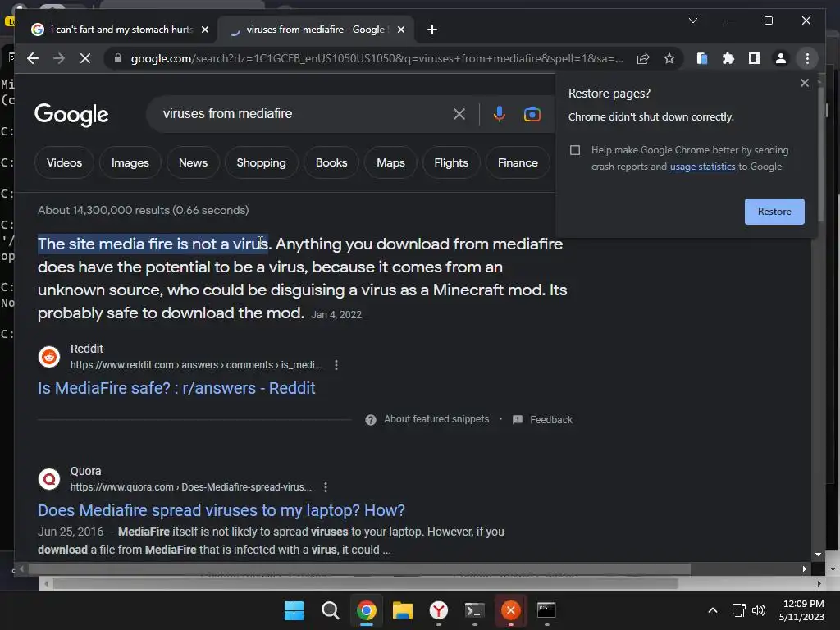840x630 pixels.
Task: Filter results by Finance
Action: (x=518, y=162)
